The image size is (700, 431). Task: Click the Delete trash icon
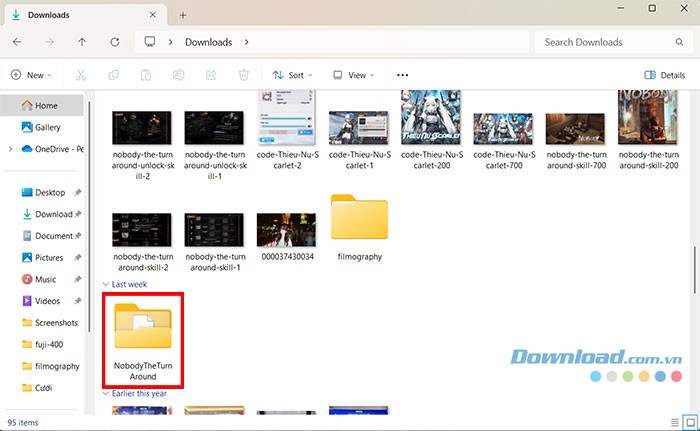(243, 75)
